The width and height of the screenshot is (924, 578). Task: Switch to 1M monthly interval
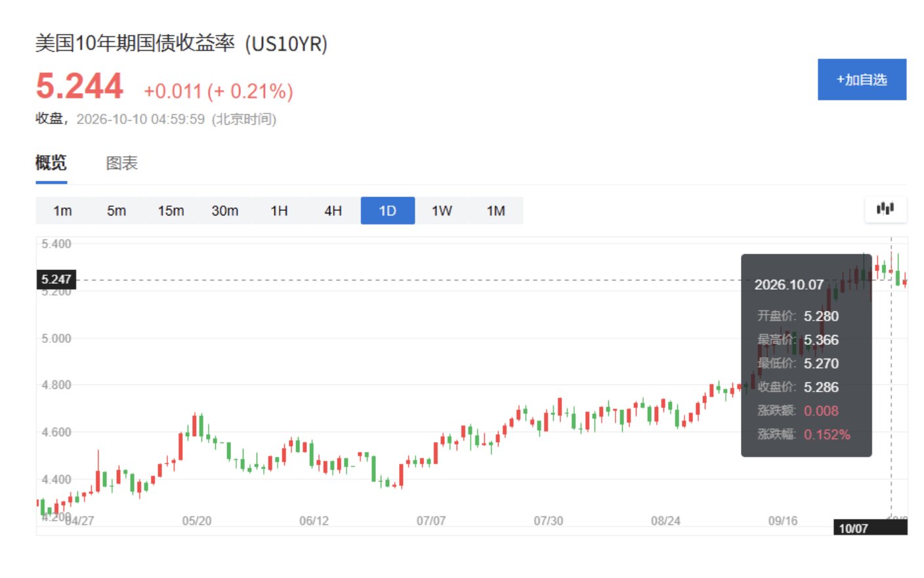point(496,211)
